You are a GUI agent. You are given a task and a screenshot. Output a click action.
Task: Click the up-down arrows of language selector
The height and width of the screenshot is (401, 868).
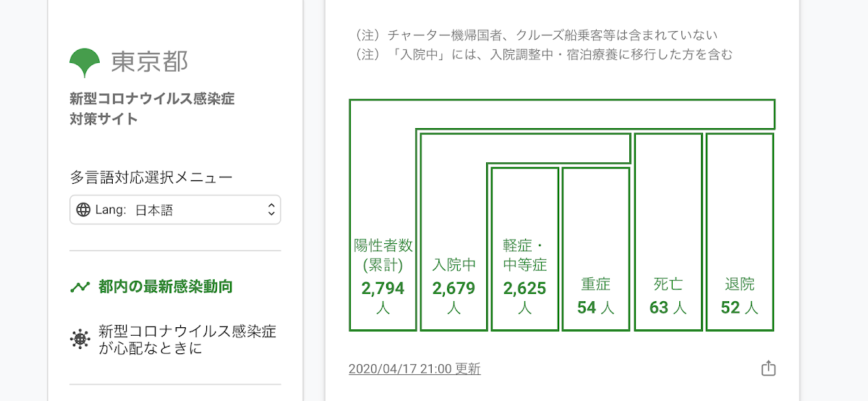[271, 210]
